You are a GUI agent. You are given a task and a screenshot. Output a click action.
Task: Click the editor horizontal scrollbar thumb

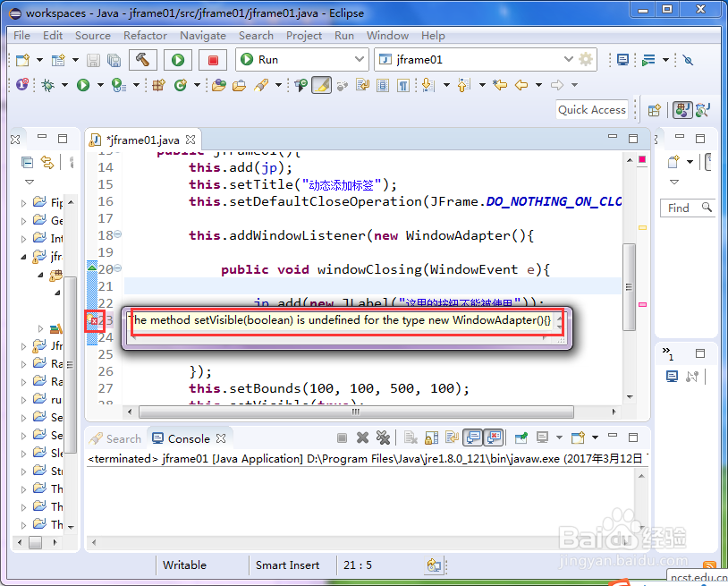[x=356, y=412]
